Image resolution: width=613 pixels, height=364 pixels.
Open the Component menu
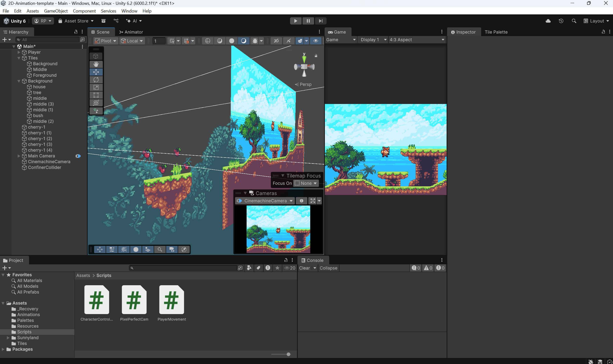84,11
